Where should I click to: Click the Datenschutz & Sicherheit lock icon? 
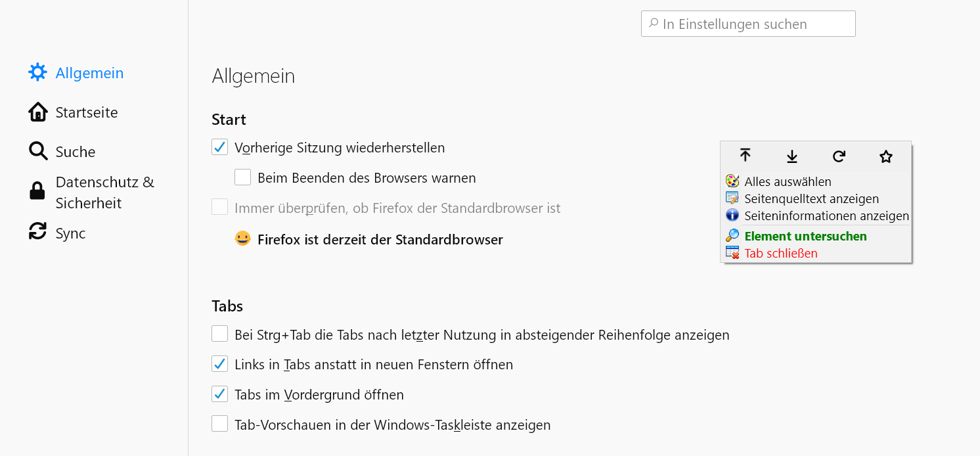coord(37,191)
